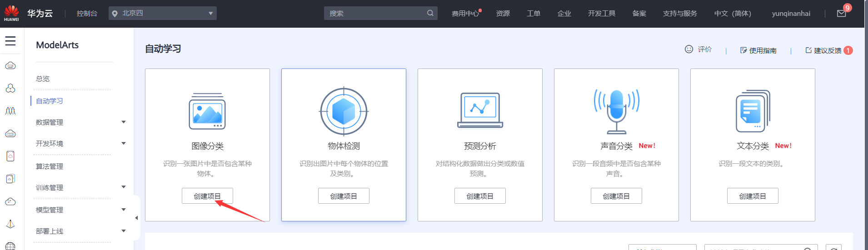868x250 pixels.
Task: Click the smiley 评价 icon
Action: click(689, 49)
